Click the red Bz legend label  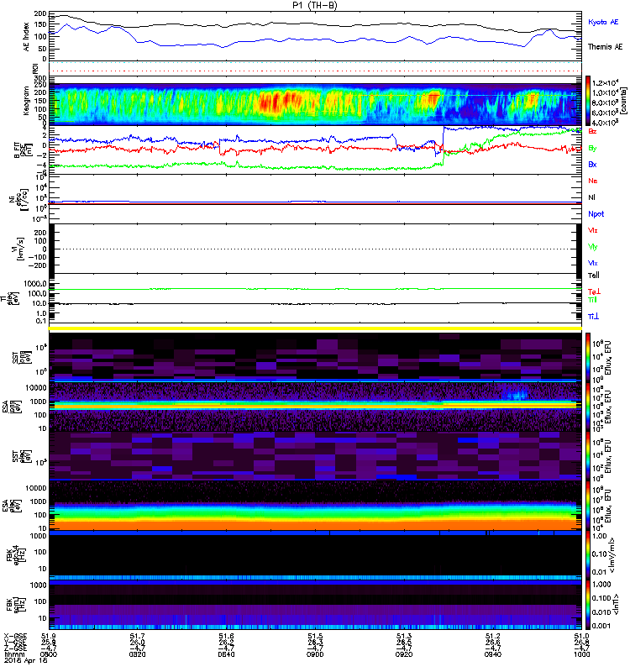(x=592, y=132)
